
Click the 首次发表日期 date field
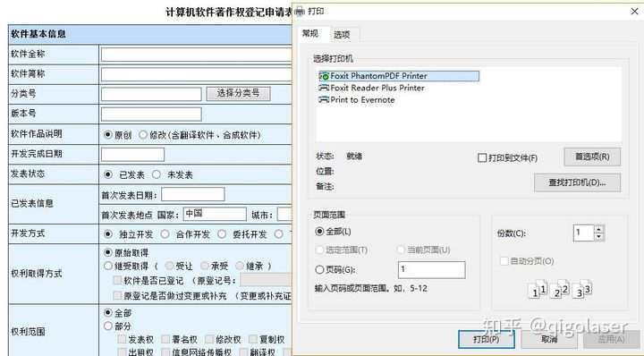(x=193, y=194)
